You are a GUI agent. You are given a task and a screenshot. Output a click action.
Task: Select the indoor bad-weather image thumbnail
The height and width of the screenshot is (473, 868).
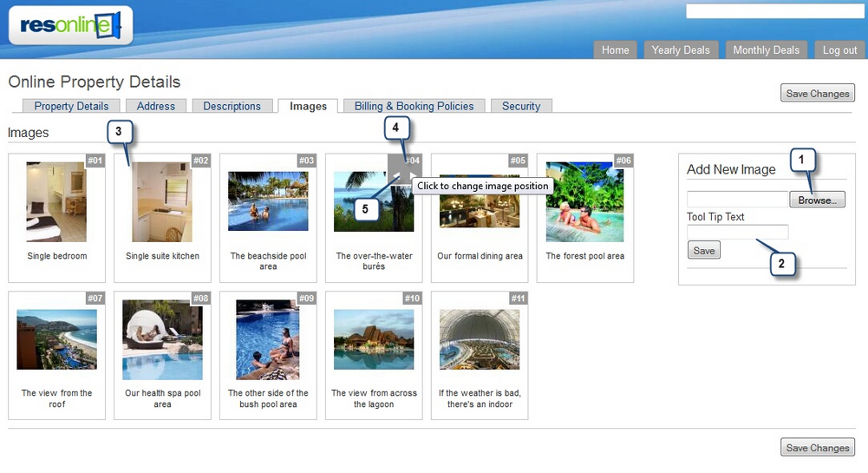pos(480,339)
